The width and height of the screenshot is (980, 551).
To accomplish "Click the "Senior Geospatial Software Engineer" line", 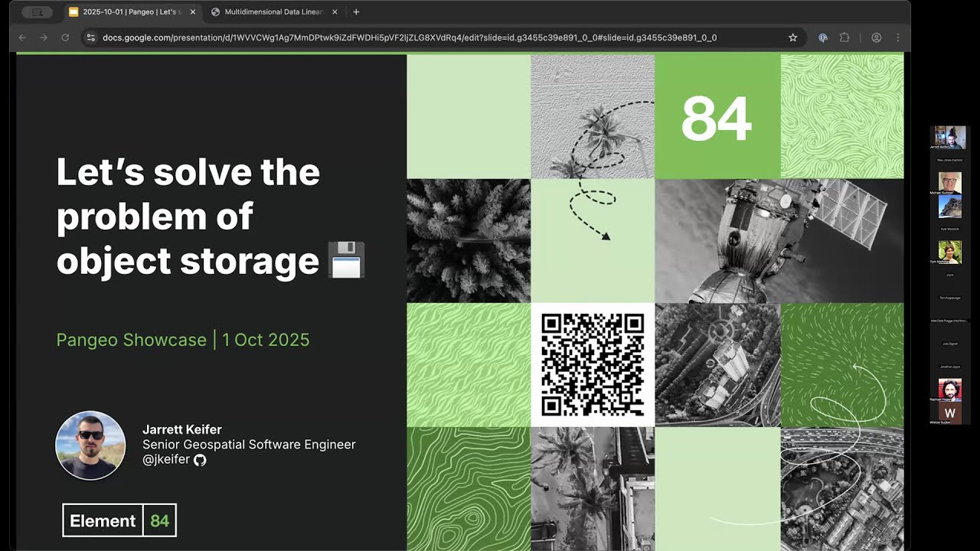I will coord(249,445).
